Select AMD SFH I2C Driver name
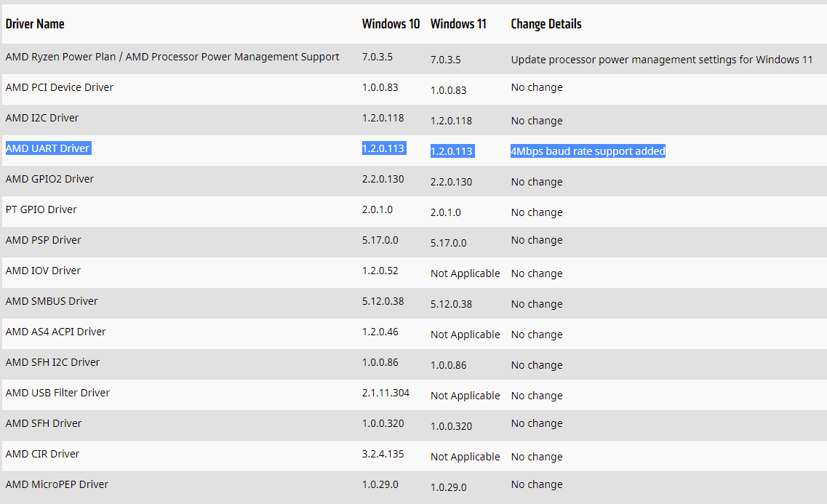Image resolution: width=827 pixels, height=504 pixels. click(x=52, y=363)
